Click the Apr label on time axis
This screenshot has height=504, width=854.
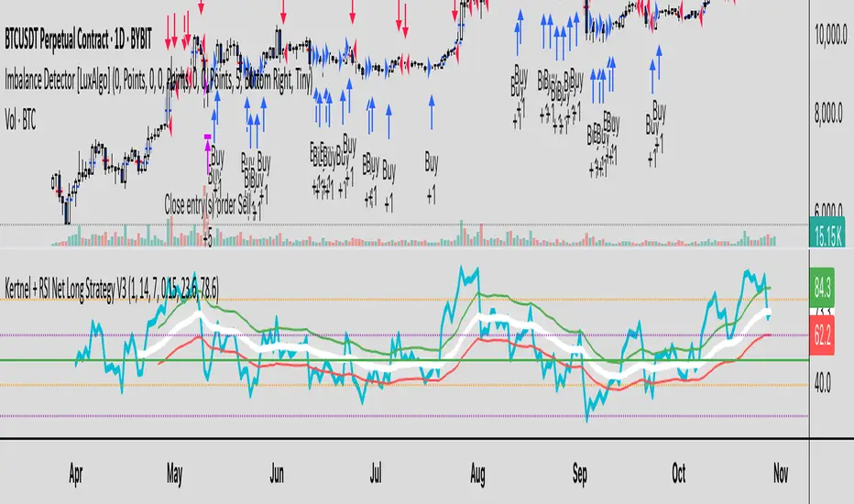click(x=76, y=474)
